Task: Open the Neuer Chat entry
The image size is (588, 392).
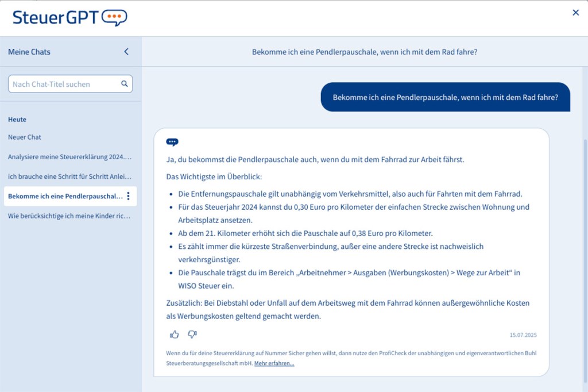Action: (x=25, y=137)
